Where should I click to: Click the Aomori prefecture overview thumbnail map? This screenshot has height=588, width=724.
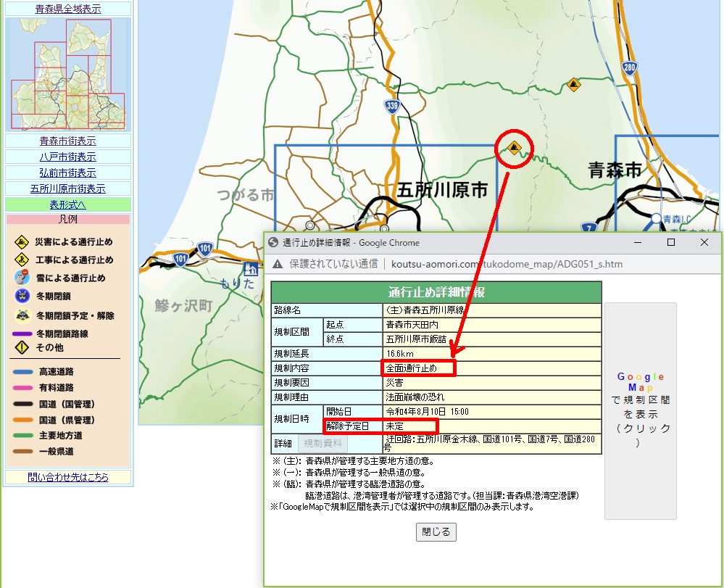68,75
